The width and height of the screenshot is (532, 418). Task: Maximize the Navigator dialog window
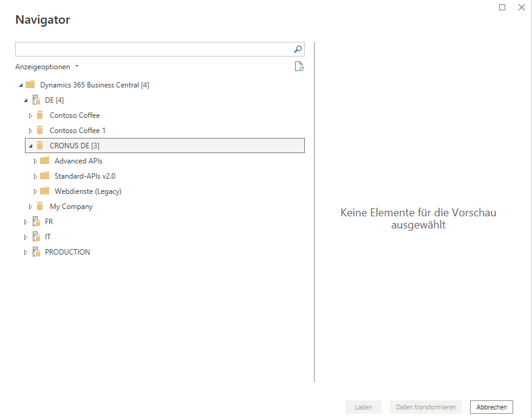(502, 7)
